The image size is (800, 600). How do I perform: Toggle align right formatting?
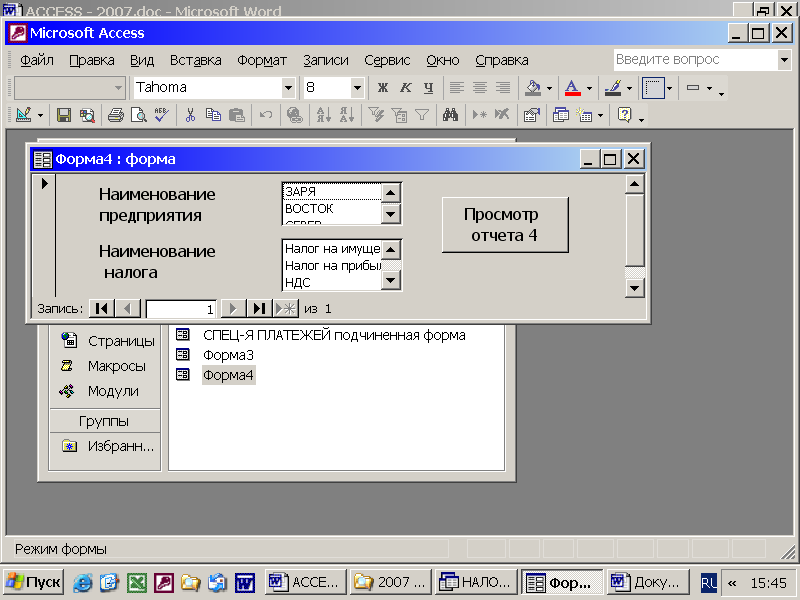503,88
